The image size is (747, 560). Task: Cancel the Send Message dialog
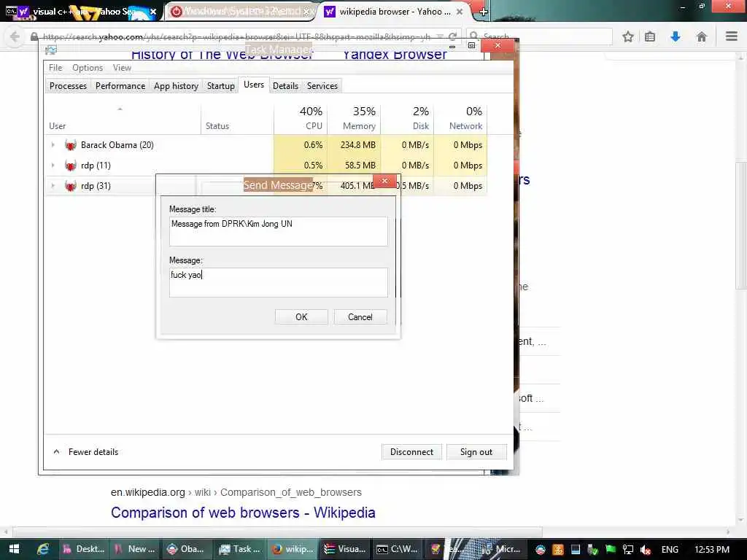click(360, 316)
